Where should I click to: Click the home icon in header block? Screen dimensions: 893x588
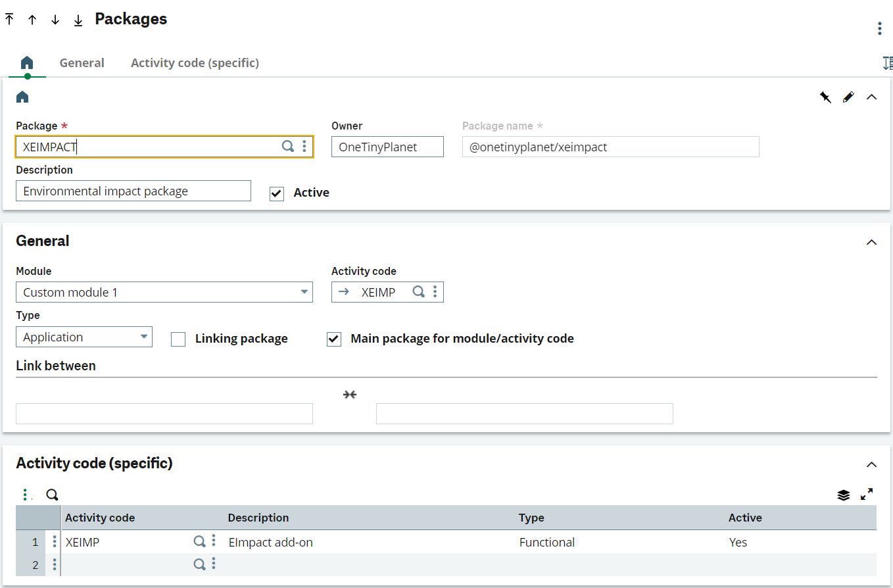point(22,97)
